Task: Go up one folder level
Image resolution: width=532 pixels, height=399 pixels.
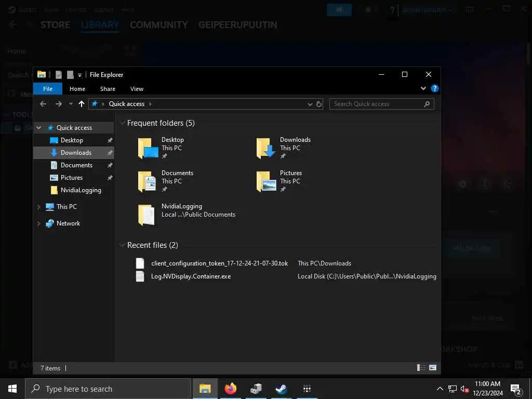Action: 82,104
